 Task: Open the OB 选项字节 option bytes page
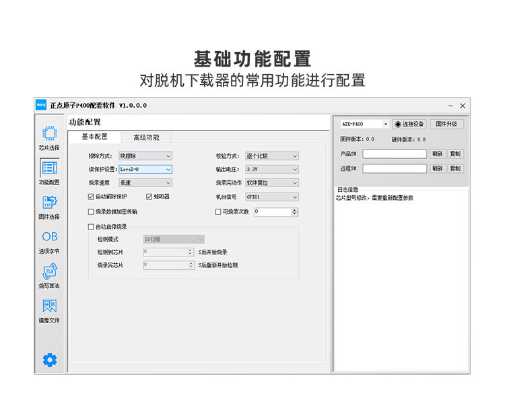[x=49, y=242]
